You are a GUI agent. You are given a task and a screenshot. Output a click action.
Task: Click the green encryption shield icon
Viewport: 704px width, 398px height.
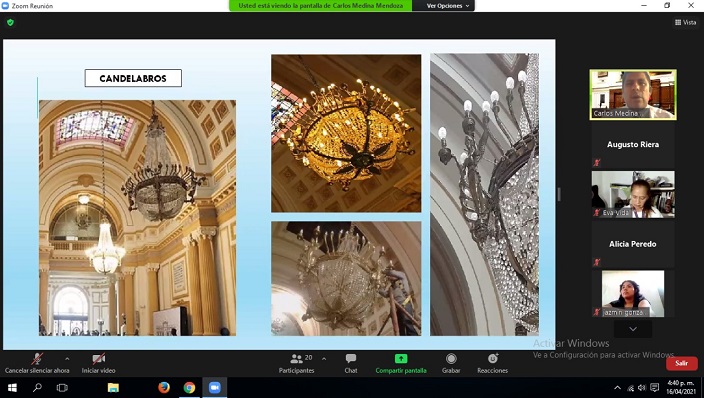pyautogui.click(x=10, y=22)
